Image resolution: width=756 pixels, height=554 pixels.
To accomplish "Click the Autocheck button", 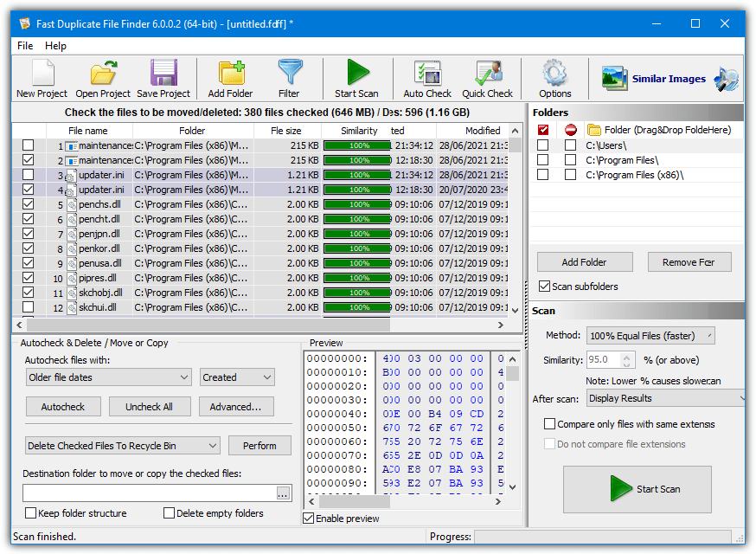I will (x=63, y=407).
